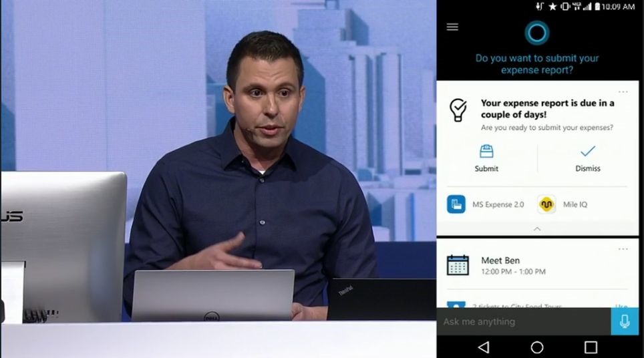This screenshot has width=644, height=358.
Task: Tap 'Are you ready to submit your expenses?'
Action: tap(547, 128)
